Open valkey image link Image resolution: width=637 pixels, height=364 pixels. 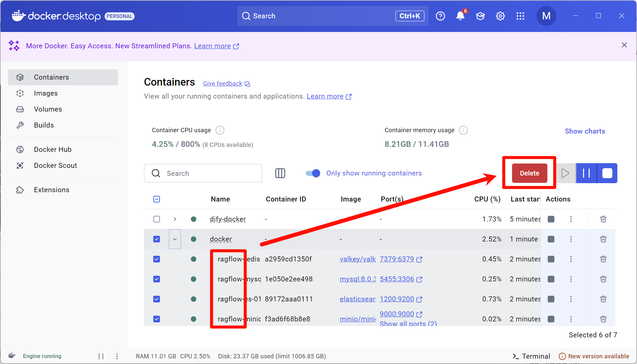(x=358, y=259)
